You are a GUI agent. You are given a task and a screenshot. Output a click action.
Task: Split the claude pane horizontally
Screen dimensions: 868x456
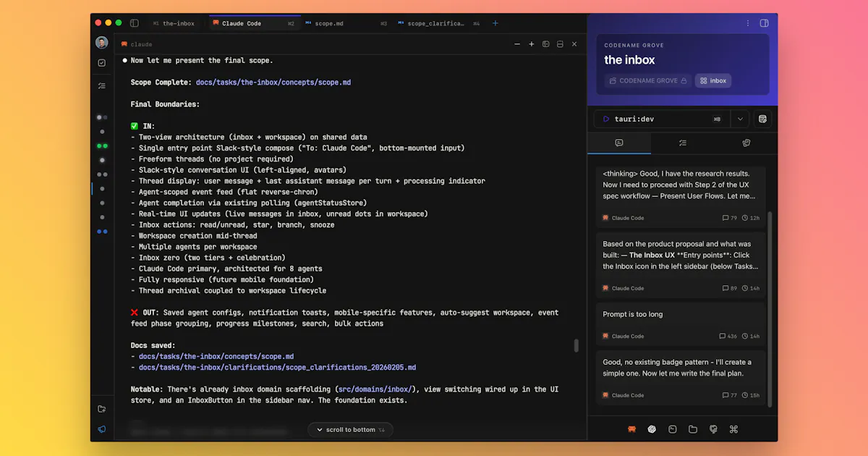[560, 44]
